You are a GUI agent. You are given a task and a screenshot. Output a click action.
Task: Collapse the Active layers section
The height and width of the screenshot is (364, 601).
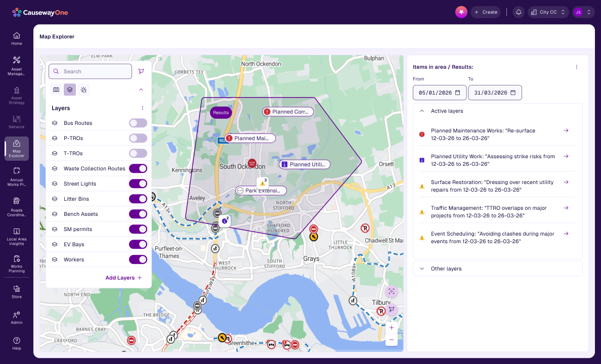point(422,111)
